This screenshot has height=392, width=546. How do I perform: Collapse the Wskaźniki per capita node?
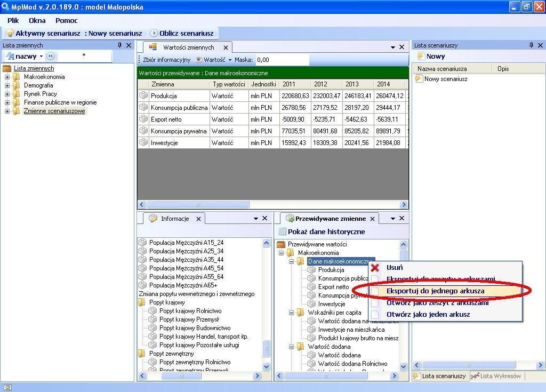click(291, 313)
